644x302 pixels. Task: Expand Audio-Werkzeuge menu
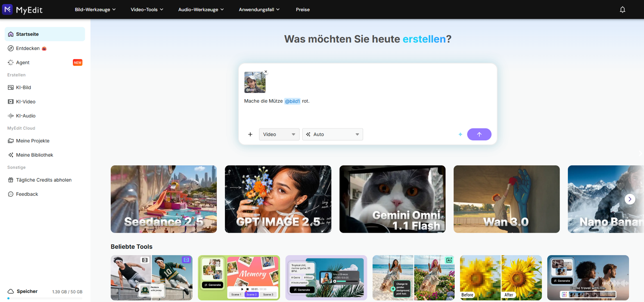(201, 10)
